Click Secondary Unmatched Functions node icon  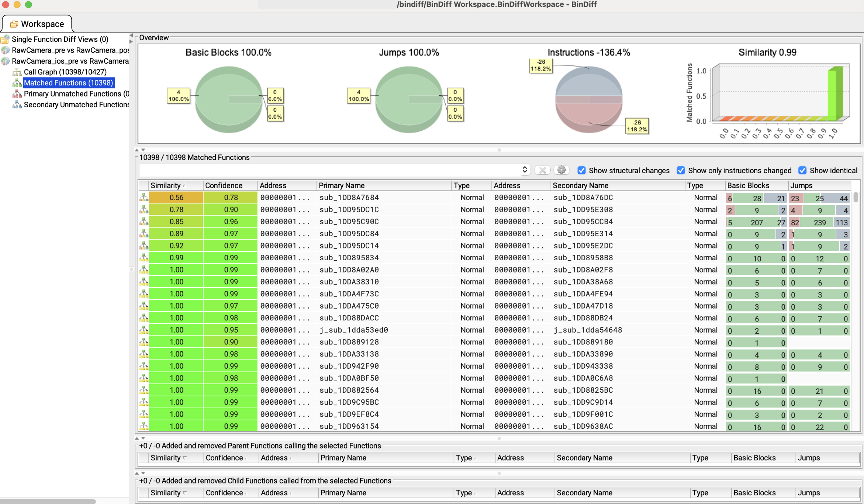[17, 105]
